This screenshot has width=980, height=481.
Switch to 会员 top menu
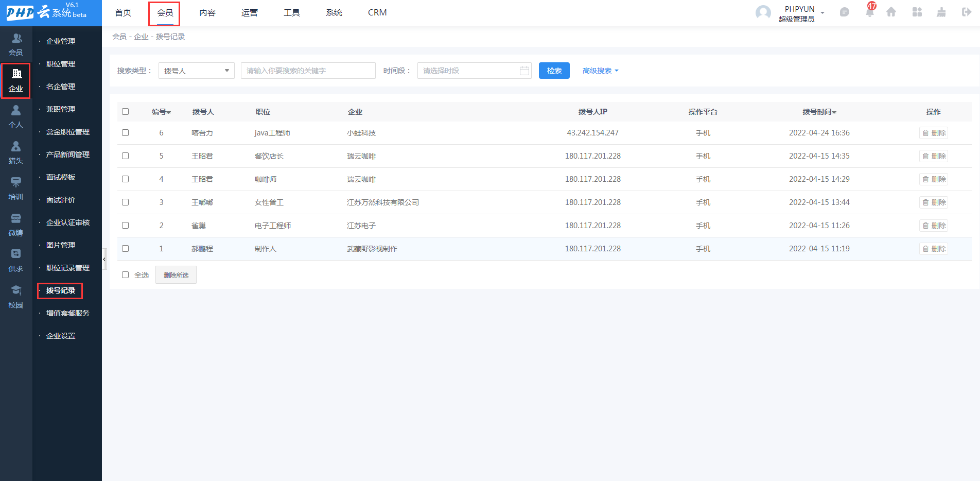[x=165, y=13]
